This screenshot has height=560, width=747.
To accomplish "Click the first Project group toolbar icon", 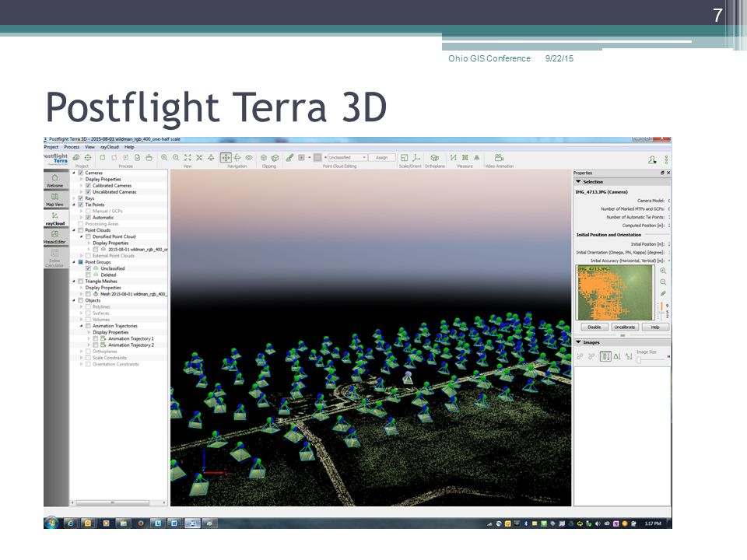I will (76, 158).
